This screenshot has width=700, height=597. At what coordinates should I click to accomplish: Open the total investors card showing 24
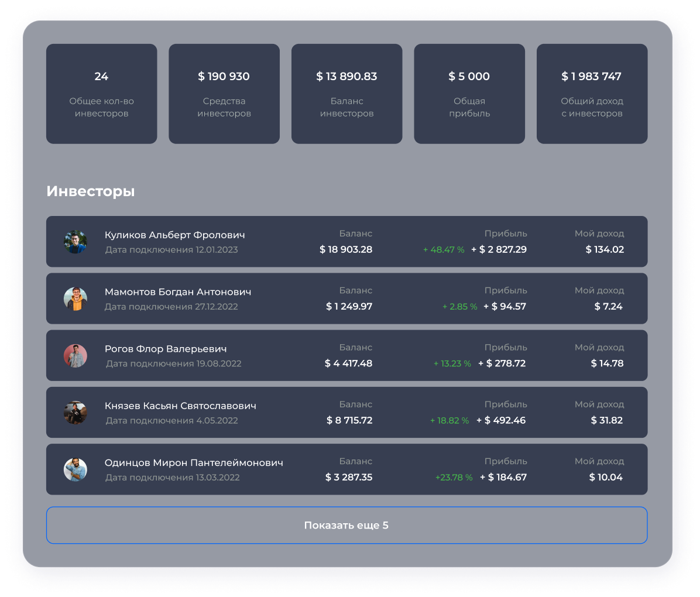102,94
